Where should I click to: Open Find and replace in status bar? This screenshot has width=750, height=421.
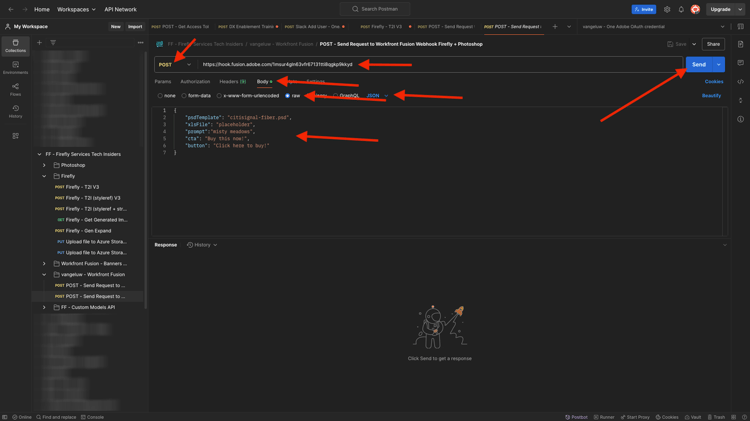point(56,417)
